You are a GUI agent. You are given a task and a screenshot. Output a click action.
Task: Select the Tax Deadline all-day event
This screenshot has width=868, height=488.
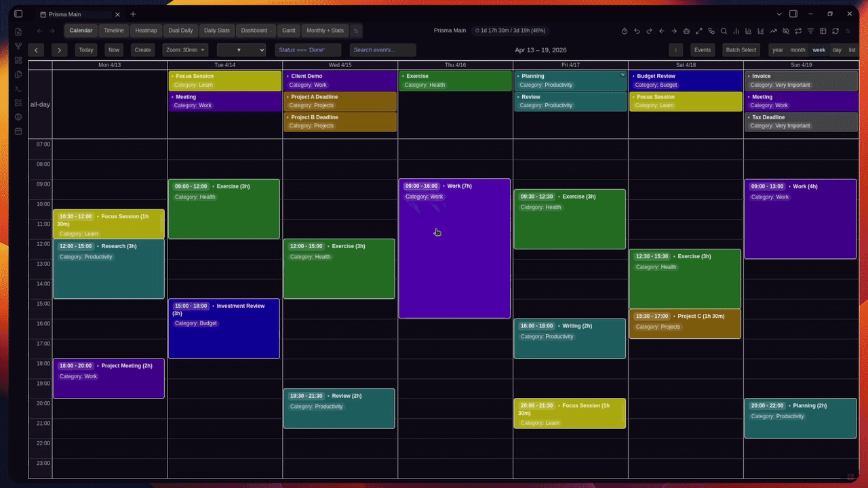point(801,121)
